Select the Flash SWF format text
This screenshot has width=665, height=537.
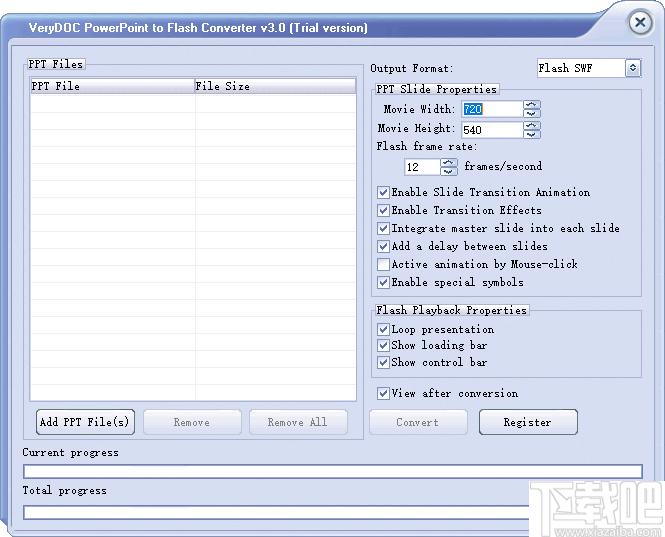click(565, 68)
